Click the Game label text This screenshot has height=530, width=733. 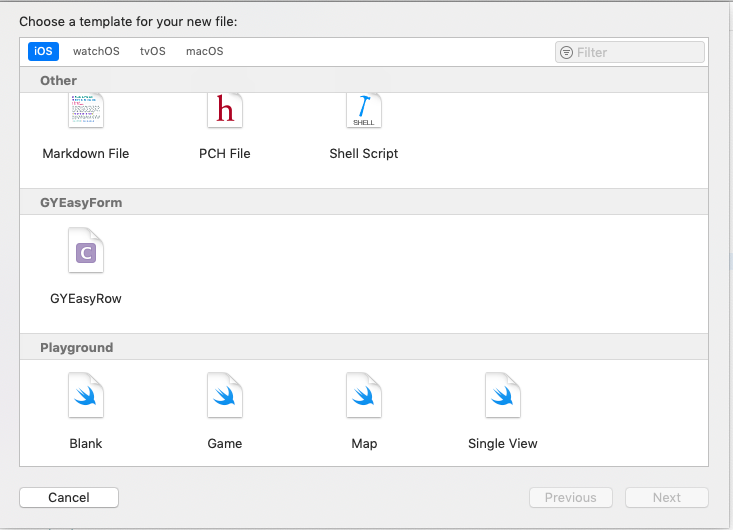225,444
